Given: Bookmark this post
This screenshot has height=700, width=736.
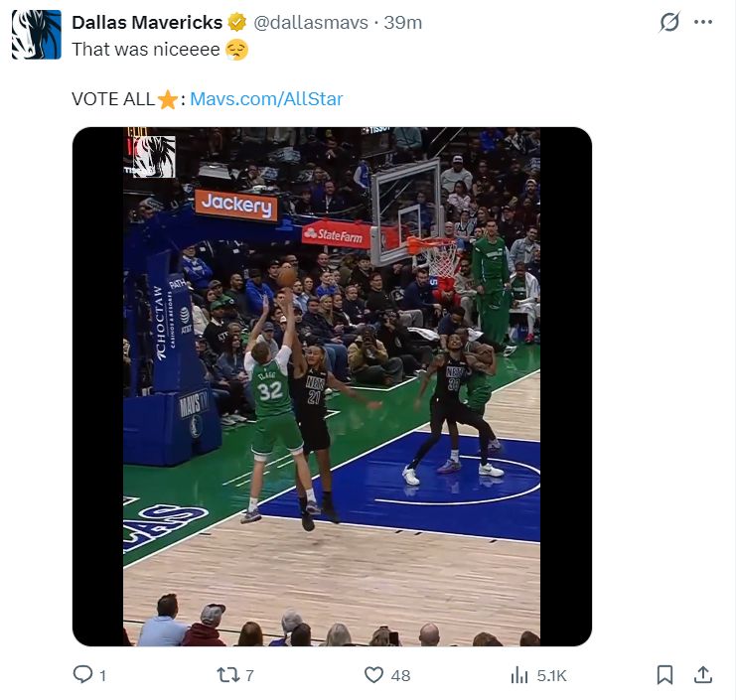Looking at the screenshot, I should coord(665,675).
